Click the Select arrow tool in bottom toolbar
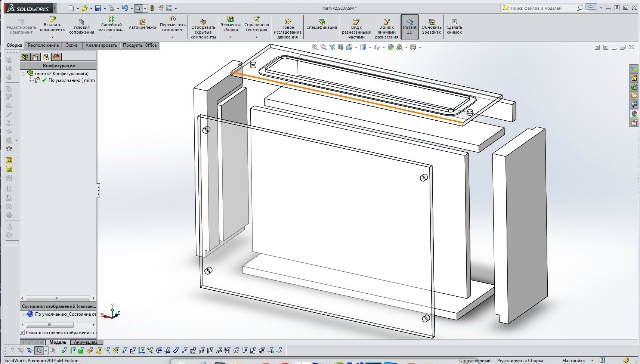This screenshot has width=640, height=364. coord(39,350)
